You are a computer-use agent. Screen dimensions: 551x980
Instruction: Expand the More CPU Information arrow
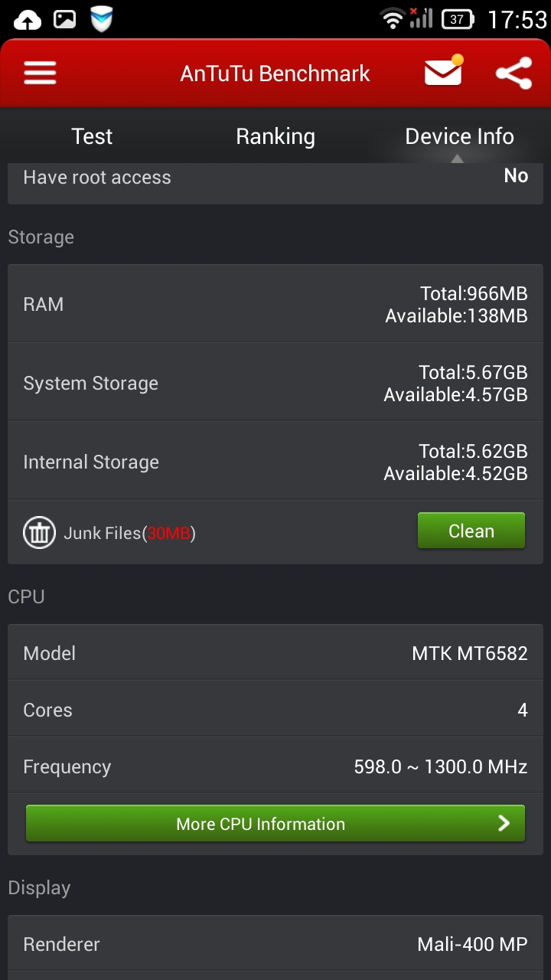click(504, 823)
